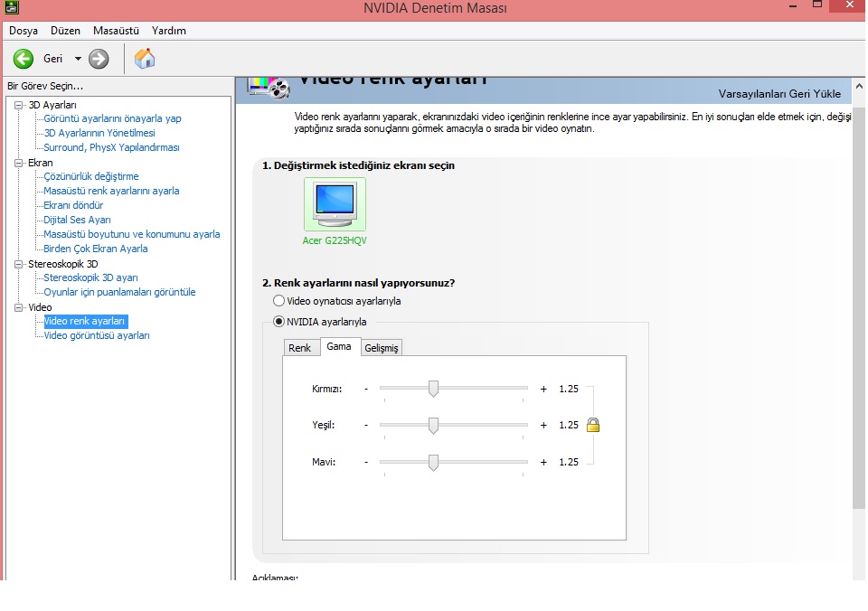The image size is (868, 611).
Task: Close the NVIDIA Denetim Masası window
Action: click(850, 5)
